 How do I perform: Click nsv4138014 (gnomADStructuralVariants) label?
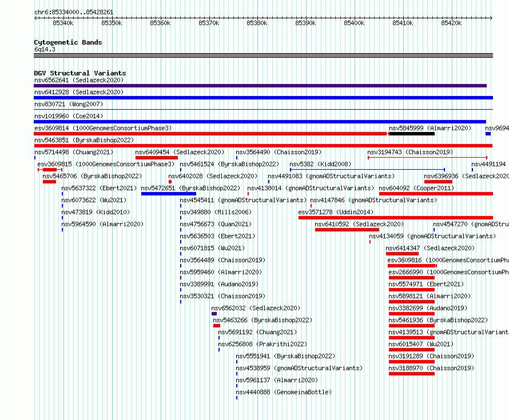click(311, 188)
